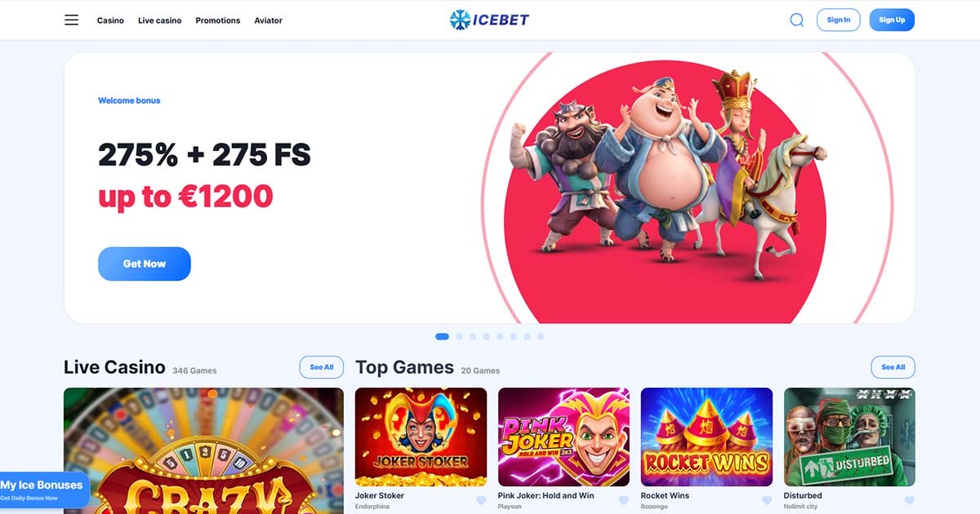Toggle the Disturbed game heart icon
980x514 pixels.
click(910, 501)
